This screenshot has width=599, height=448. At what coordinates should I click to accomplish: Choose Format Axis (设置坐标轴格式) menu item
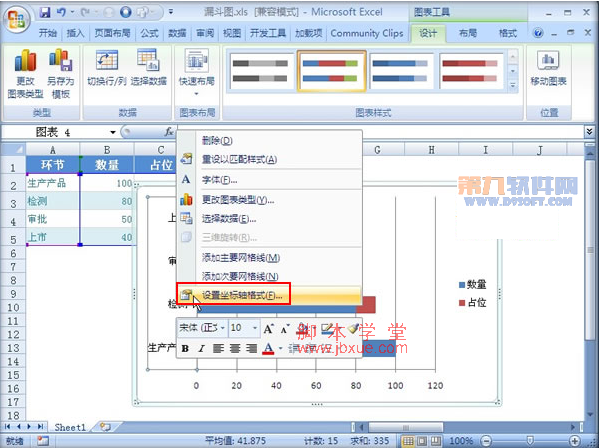(x=269, y=295)
